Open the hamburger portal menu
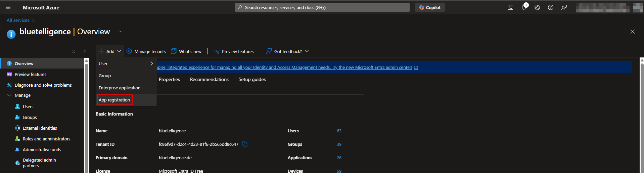 click(x=8, y=7)
